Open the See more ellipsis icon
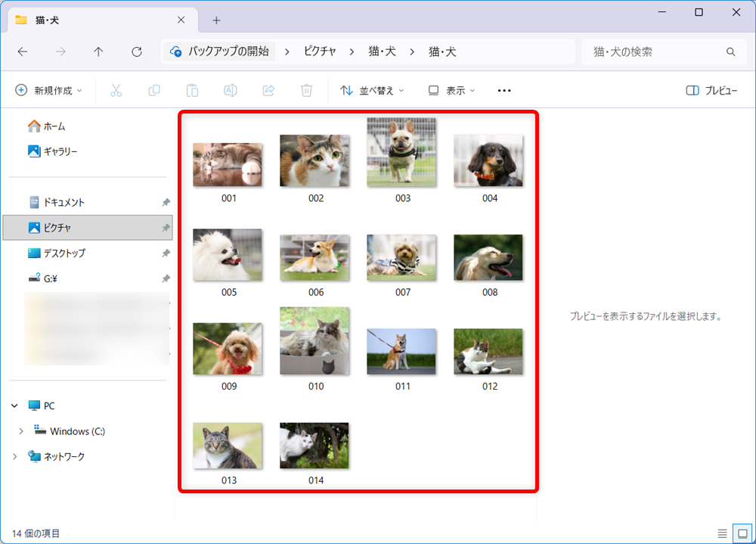This screenshot has width=756, height=544. click(x=503, y=90)
